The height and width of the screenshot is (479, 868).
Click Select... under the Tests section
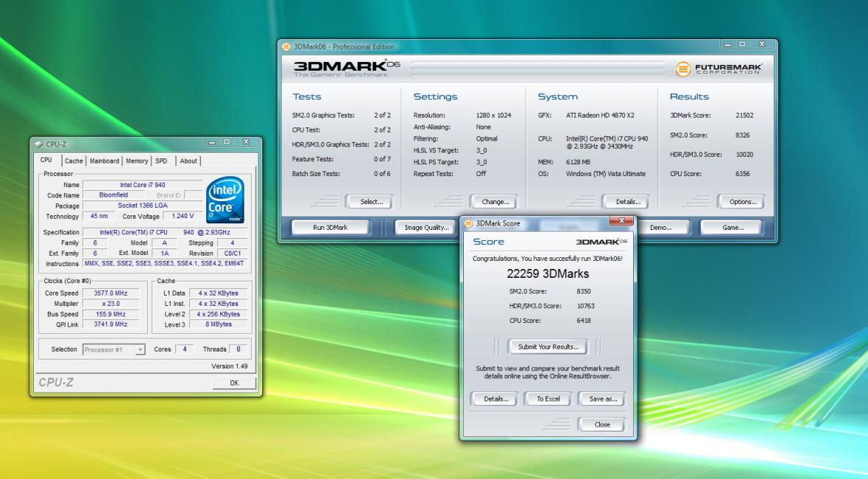(x=371, y=202)
